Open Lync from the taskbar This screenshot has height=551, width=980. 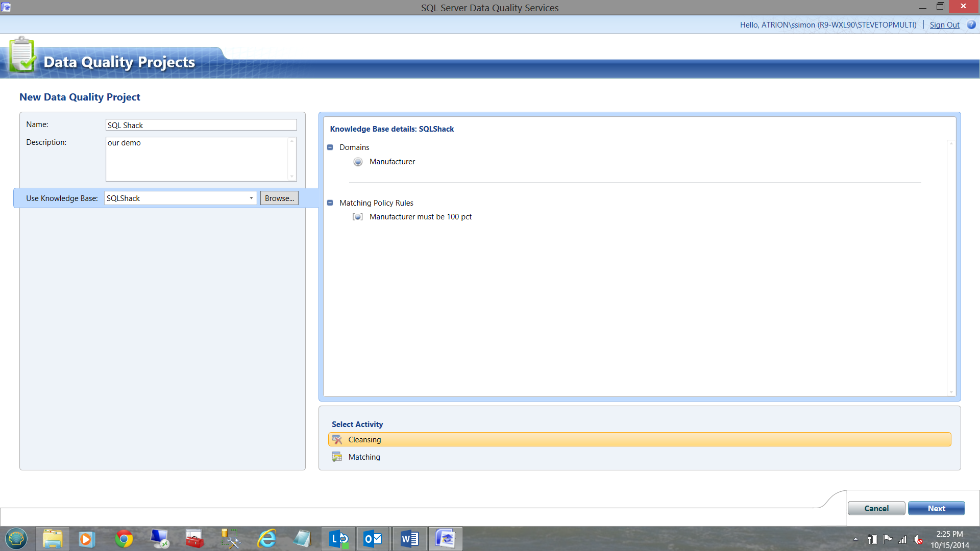pyautogui.click(x=339, y=539)
